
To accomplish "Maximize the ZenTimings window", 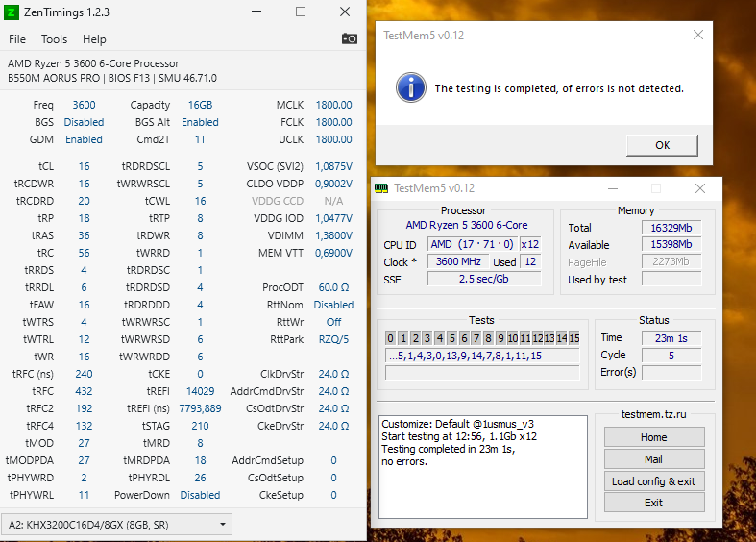I will 301,12.
